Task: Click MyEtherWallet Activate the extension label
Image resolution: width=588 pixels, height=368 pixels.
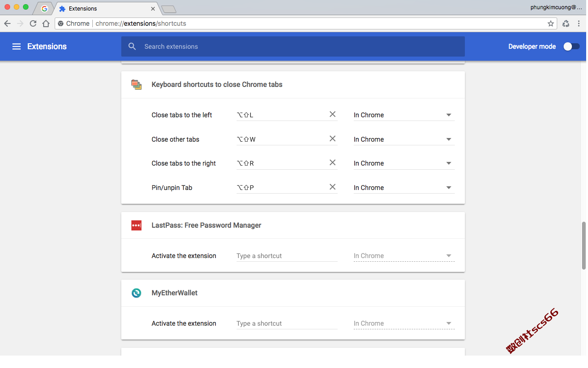Action: tap(184, 323)
